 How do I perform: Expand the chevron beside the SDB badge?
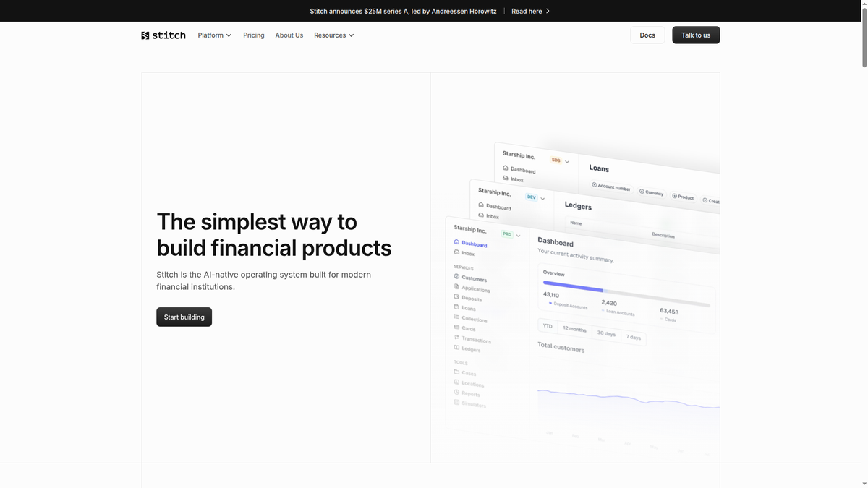pyautogui.click(x=567, y=162)
